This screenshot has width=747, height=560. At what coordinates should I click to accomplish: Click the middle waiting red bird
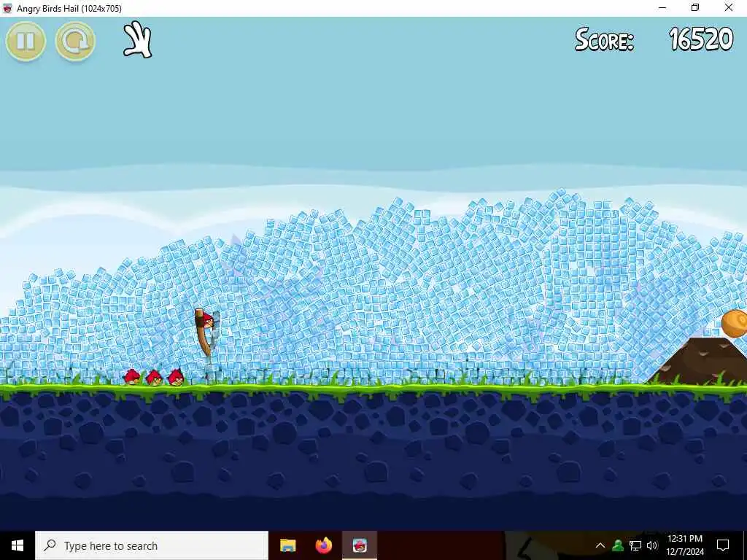tap(154, 378)
